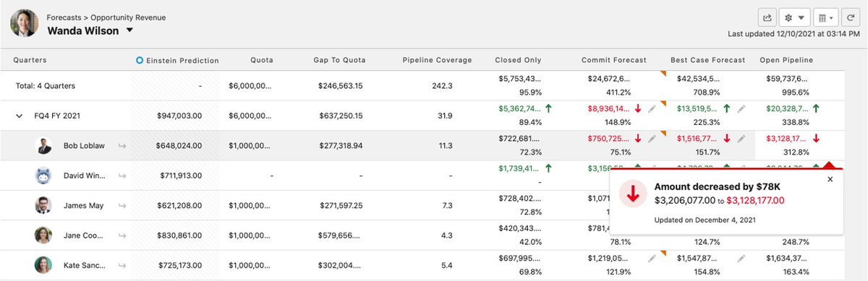Click the jump-to arrow beside James May
This screenshot has width=868, height=281.
click(x=122, y=206)
